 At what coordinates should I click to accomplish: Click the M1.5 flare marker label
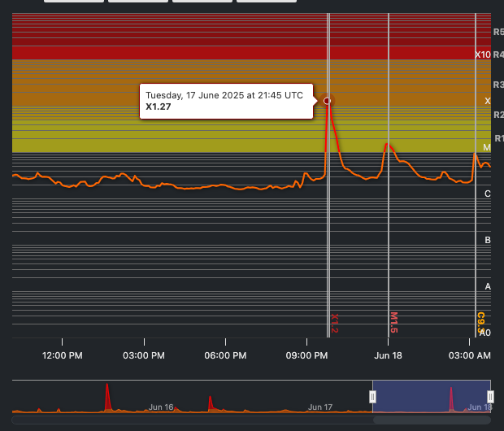click(x=394, y=323)
